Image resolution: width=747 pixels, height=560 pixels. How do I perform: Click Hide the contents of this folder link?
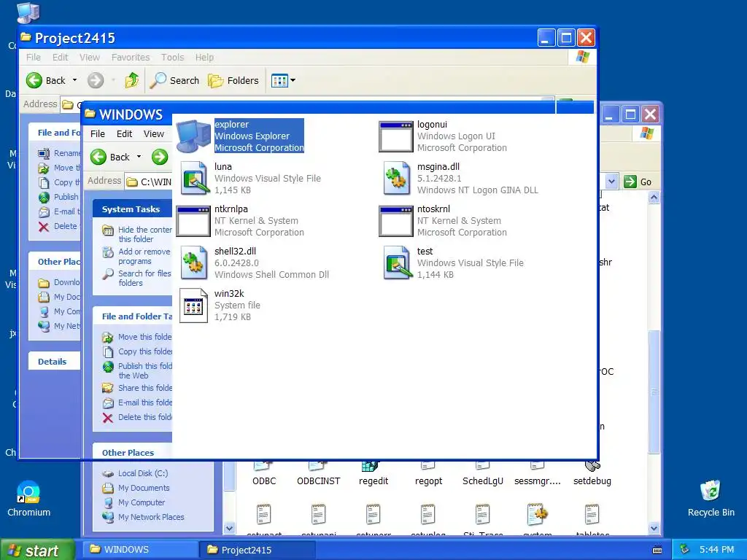[145, 234]
